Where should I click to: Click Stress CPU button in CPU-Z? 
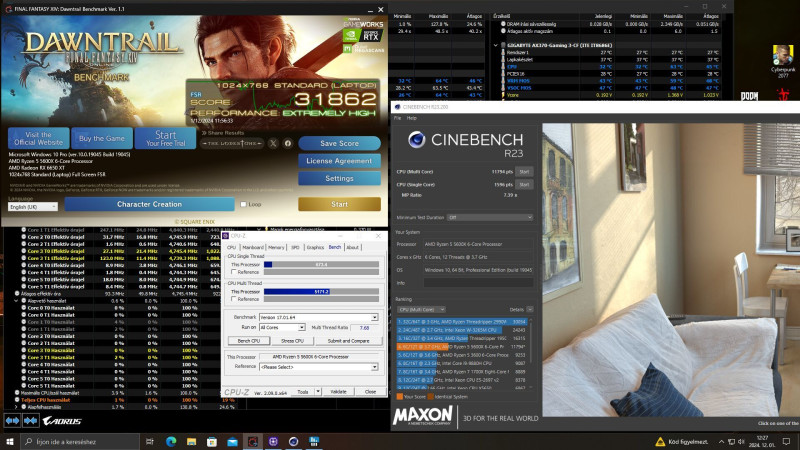tap(292, 340)
